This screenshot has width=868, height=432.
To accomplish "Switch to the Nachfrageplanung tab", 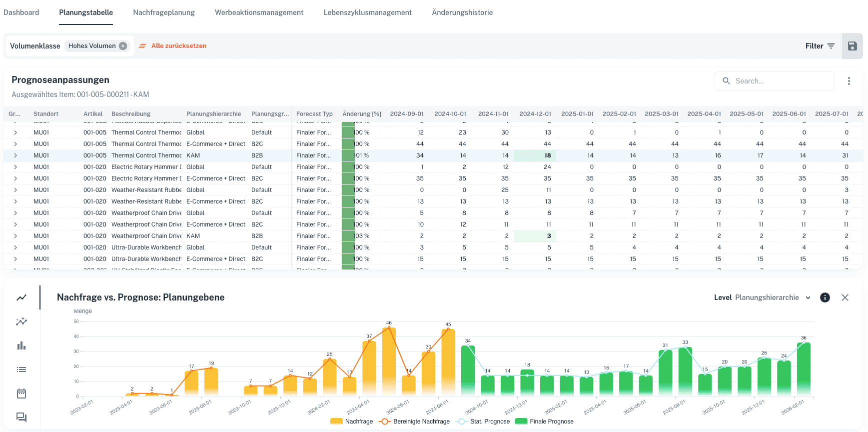I will coord(164,12).
